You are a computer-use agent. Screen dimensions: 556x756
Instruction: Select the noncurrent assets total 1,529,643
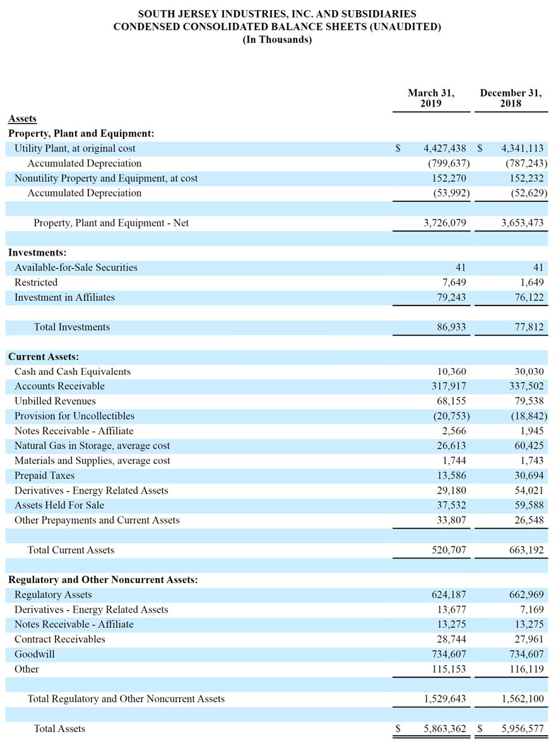pos(444,699)
